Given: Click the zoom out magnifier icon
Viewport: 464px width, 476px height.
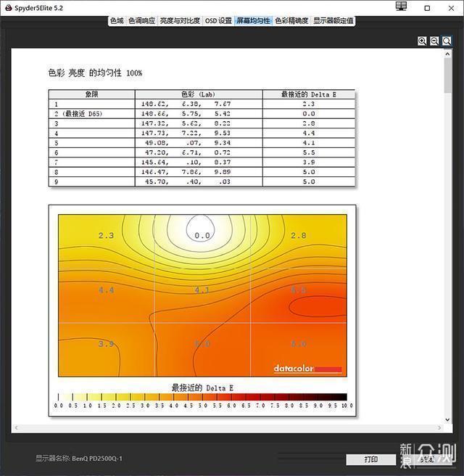Looking at the screenshot, I should pyautogui.click(x=434, y=41).
